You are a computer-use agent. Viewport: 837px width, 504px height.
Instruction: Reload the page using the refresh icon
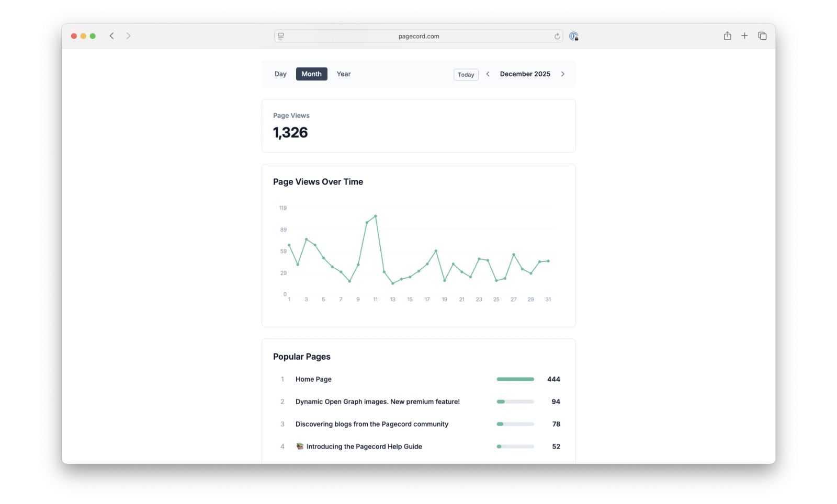pos(556,36)
